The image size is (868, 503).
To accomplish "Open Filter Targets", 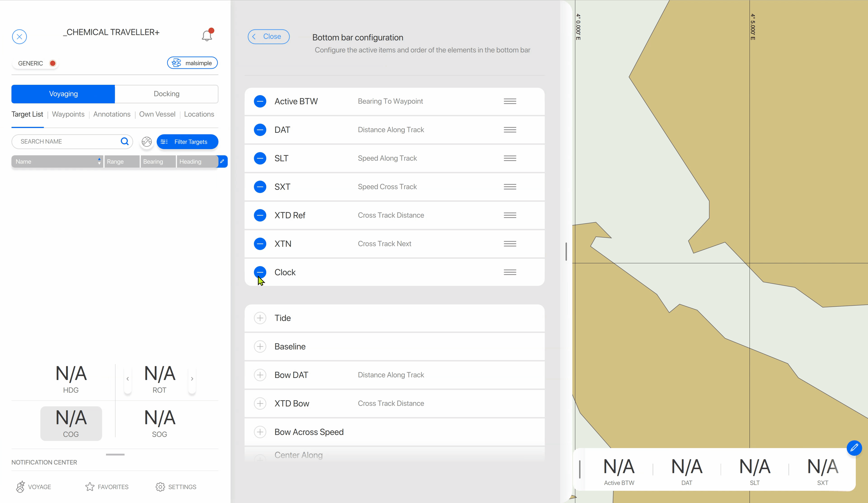I will click(187, 142).
